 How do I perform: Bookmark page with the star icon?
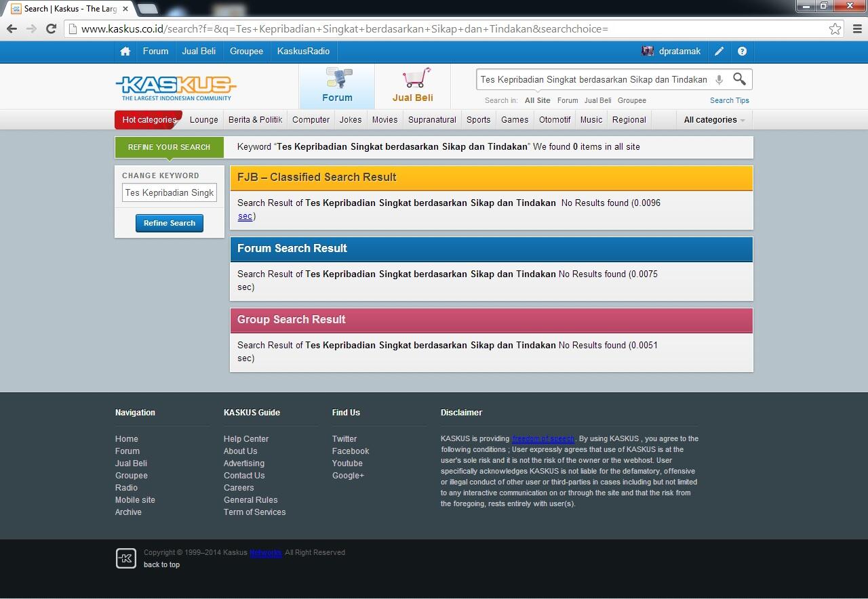click(x=835, y=28)
